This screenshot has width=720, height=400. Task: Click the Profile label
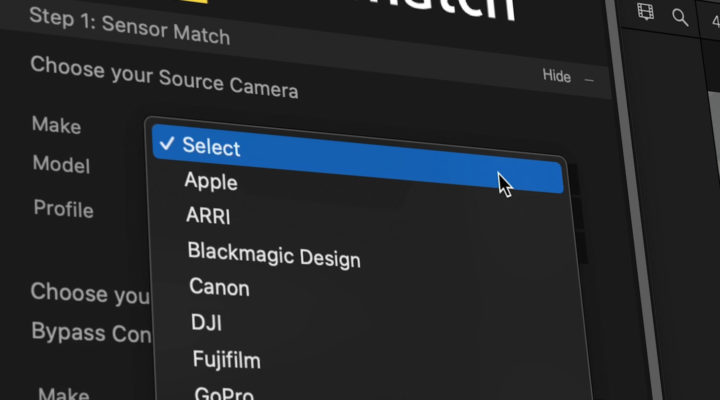(63, 209)
